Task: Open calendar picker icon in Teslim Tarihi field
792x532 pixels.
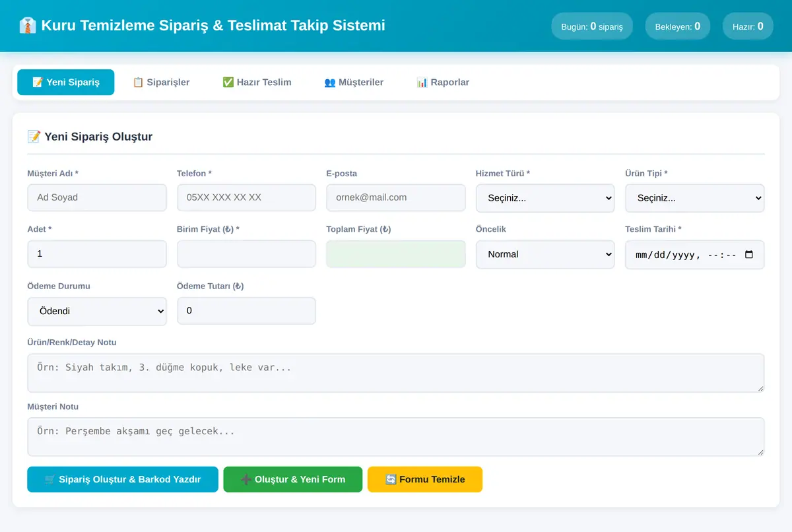Action: (x=748, y=255)
